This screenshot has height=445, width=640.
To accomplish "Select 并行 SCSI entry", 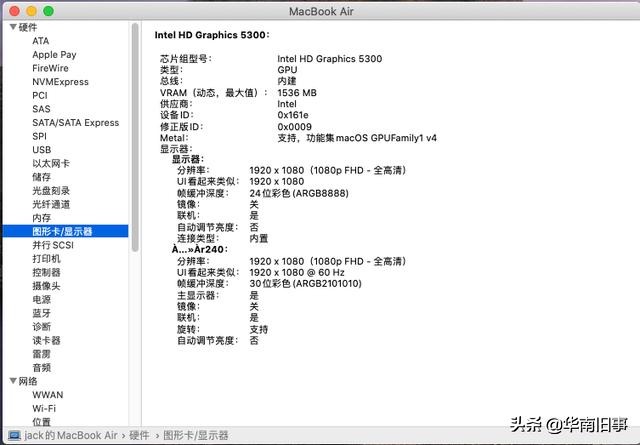I will 53,245.
